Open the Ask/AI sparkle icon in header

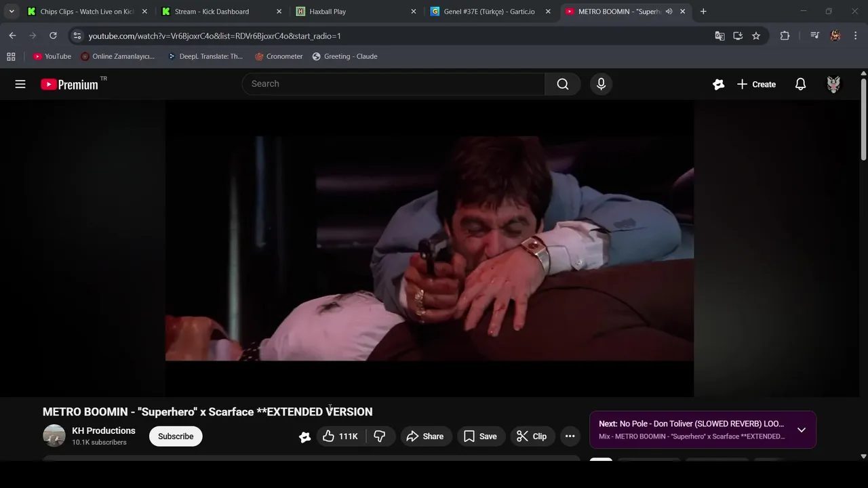point(719,84)
